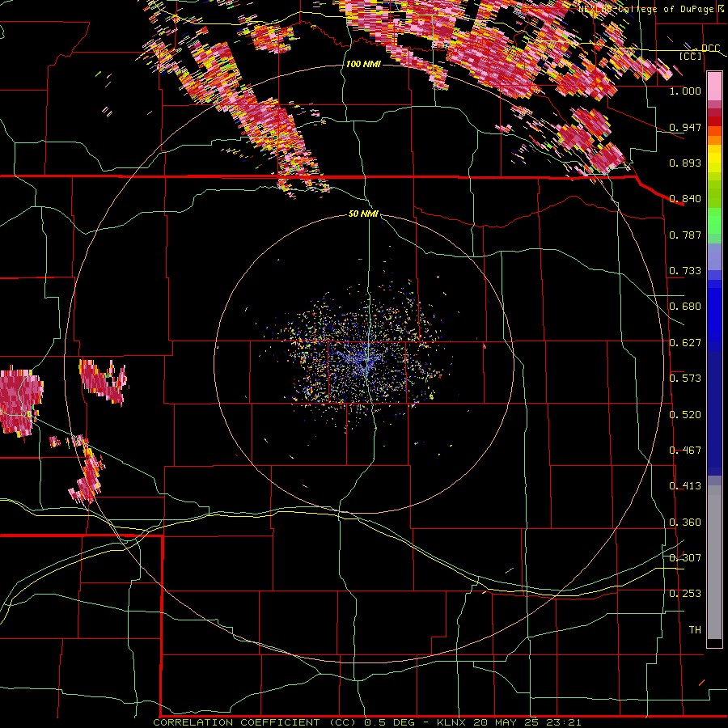Image resolution: width=728 pixels, height=728 pixels.
Task: Select the 0.573 scale value
Action: click(685, 379)
